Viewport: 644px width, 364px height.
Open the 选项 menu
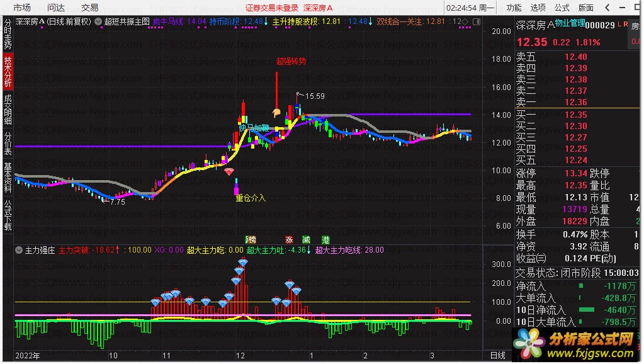click(x=538, y=8)
